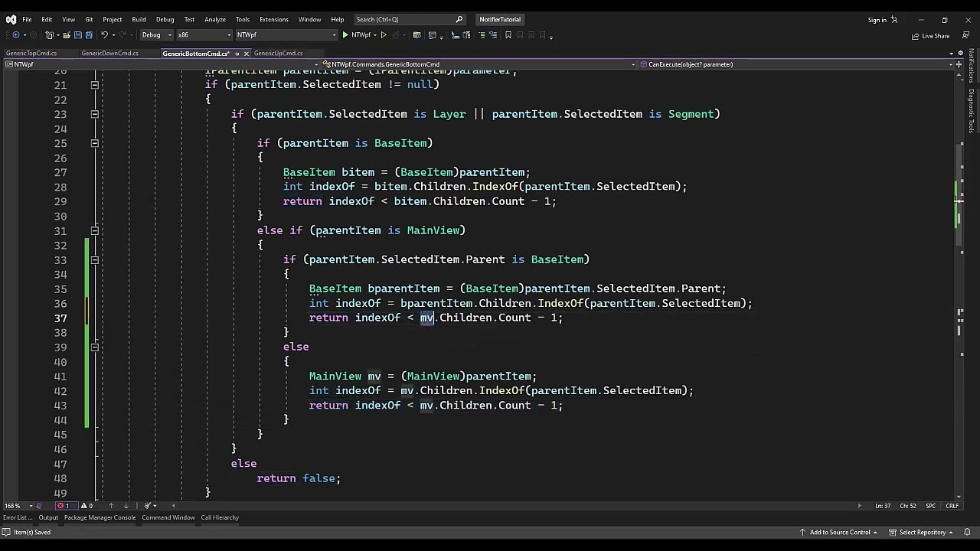The width and height of the screenshot is (980, 551).
Task: Open the NTWpf.Commands.GenericBottomCmd type dropdown
Action: point(479,64)
